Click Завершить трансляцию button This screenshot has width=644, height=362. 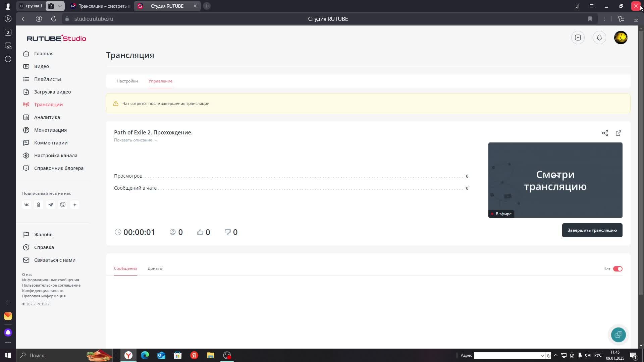[x=592, y=230]
